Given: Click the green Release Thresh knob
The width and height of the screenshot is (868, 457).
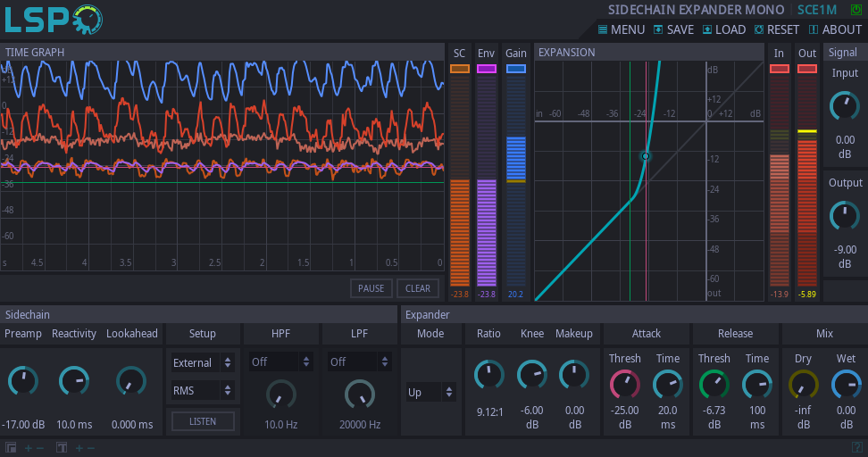Looking at the screenshot, I should click(x=714, y=384).
